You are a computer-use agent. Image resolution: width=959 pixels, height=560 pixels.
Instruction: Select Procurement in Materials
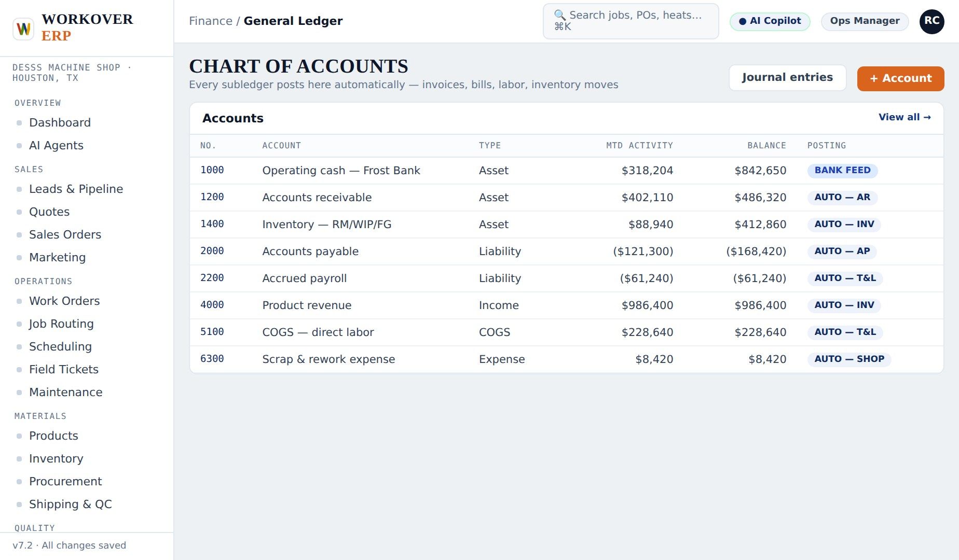65,482
